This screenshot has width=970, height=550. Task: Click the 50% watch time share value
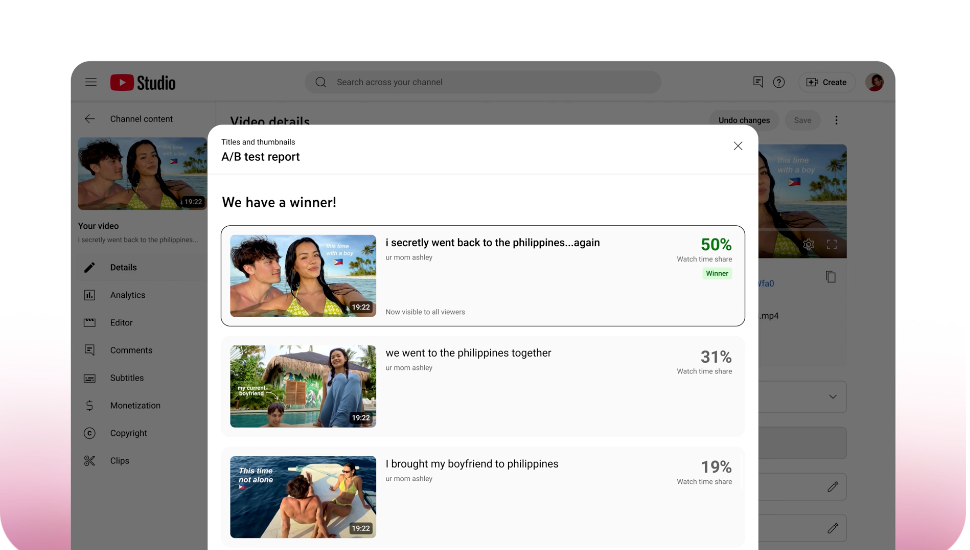point(716,244)
